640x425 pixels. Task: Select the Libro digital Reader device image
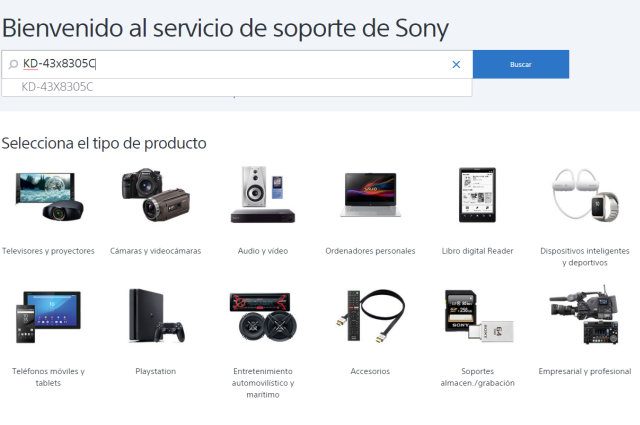(x=477, y=195)
